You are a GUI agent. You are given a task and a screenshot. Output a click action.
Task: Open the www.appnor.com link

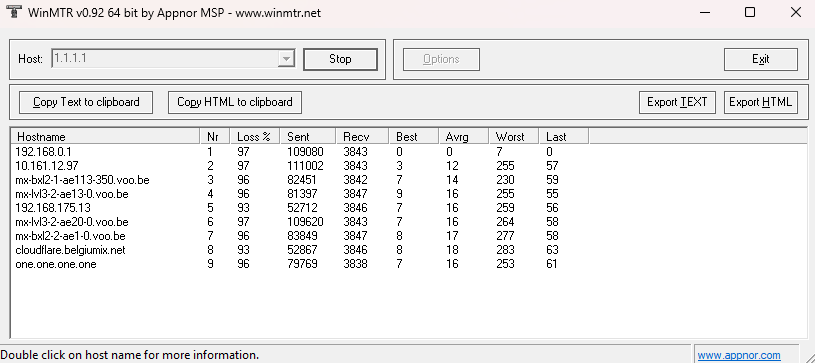coord(739,356)
